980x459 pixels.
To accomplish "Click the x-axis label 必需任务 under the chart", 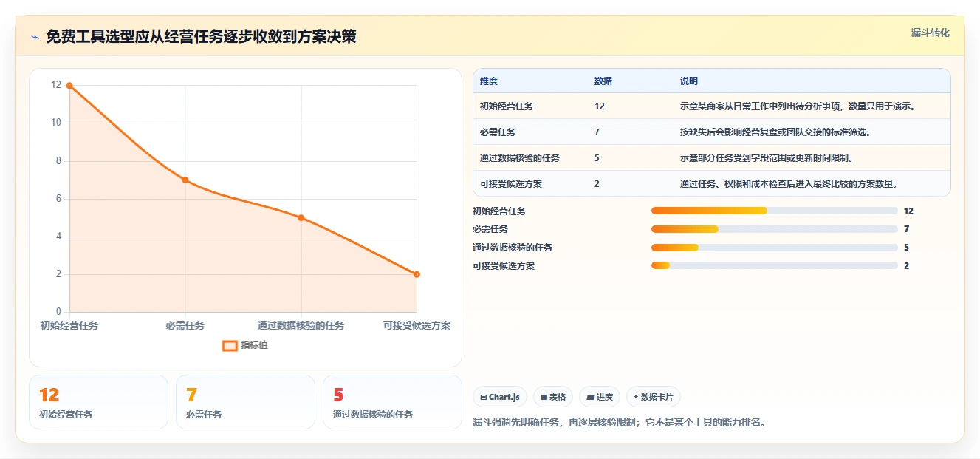I will pyautogui.click(x=185, y=325).
